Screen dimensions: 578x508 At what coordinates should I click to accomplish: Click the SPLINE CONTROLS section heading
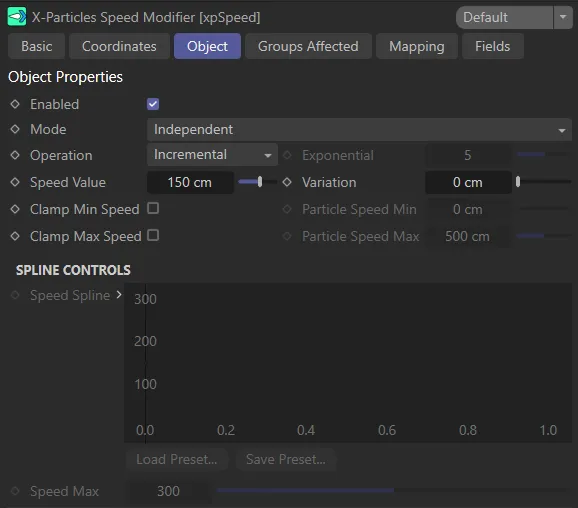click(x=73, y=270)
